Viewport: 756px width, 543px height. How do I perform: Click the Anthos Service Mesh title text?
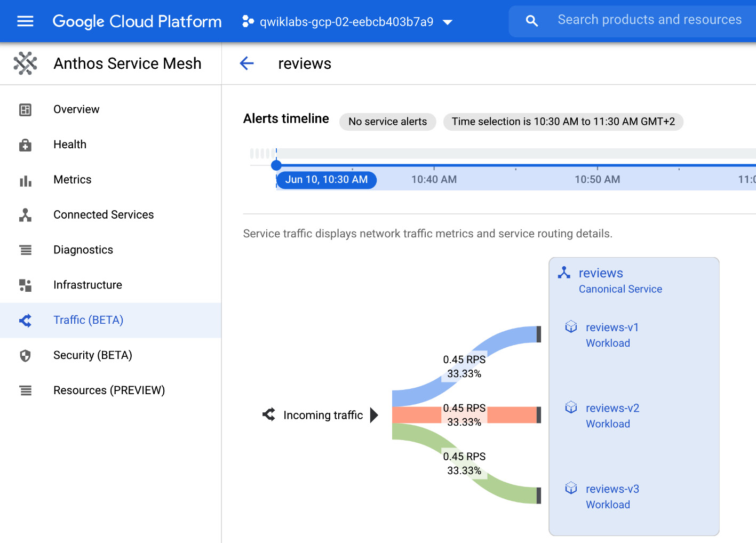coord(128,63)
